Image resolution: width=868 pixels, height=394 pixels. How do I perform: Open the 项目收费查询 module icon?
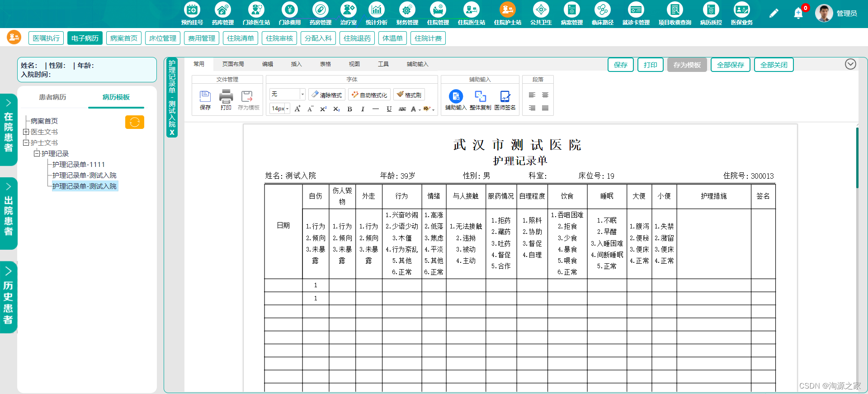(x=675, y=9)
